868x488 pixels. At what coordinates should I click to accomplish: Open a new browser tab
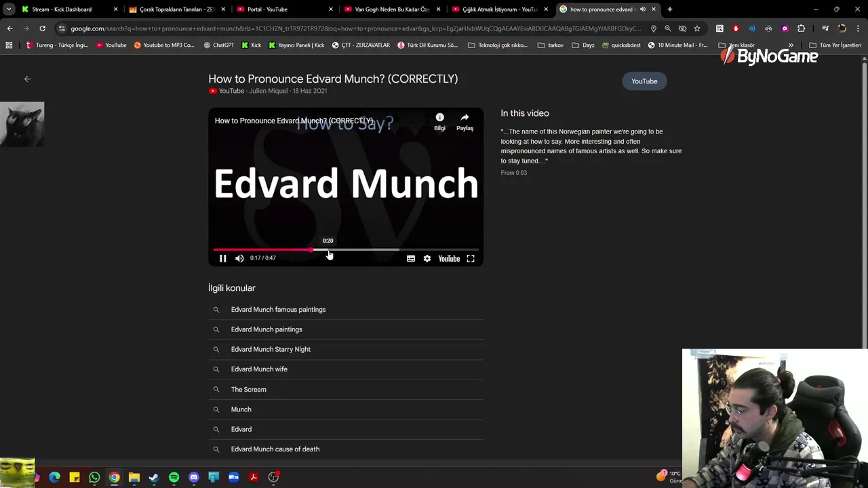click(x=670, y=9)
